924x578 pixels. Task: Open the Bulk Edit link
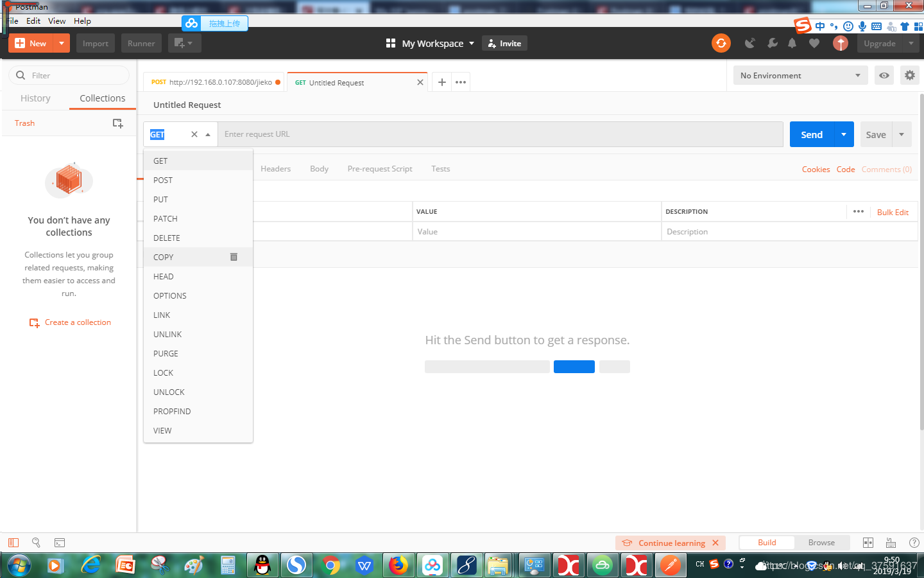pos(893,212)
